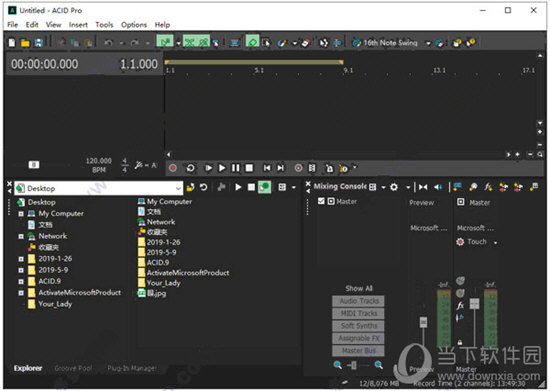Click the Soft Synths filter button
This screenshot has height=391, width=550.
click(x=358, y=326)
